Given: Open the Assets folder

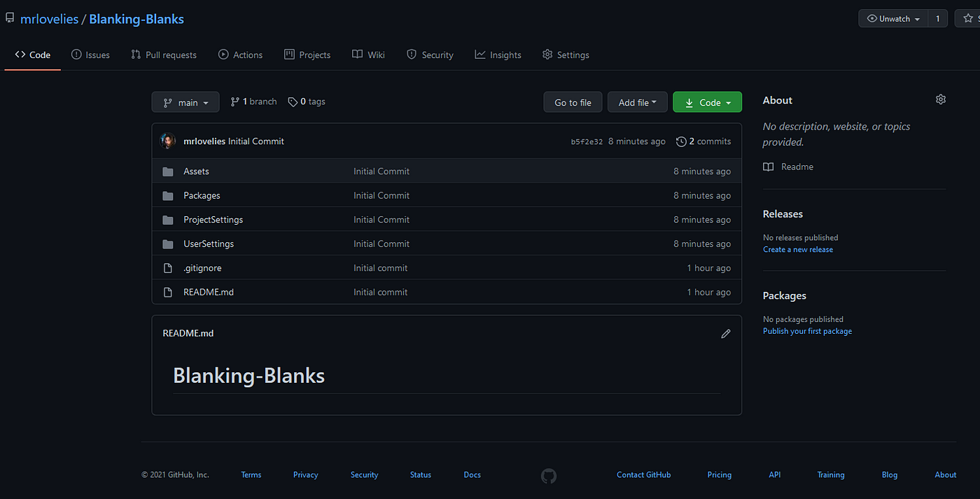Looking at the screenshot, I should (196, 171).
